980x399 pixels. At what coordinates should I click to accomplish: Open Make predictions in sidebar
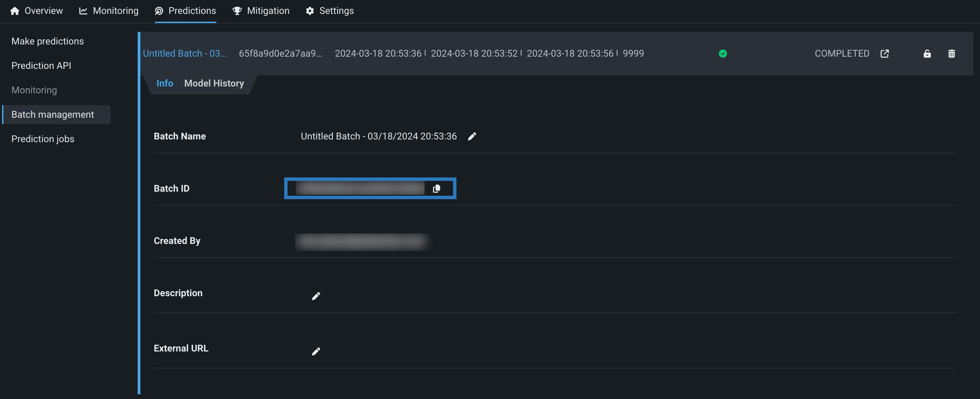coord(47,41)
